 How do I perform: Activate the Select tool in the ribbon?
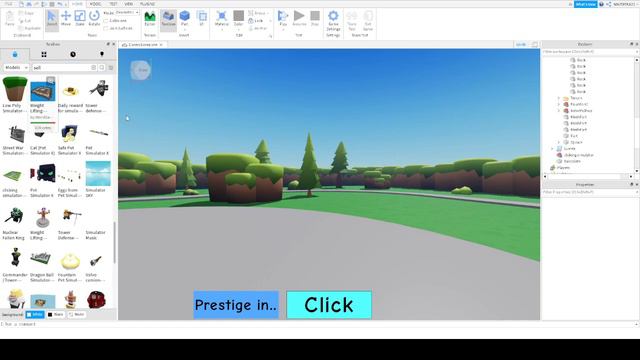(52, 19)
